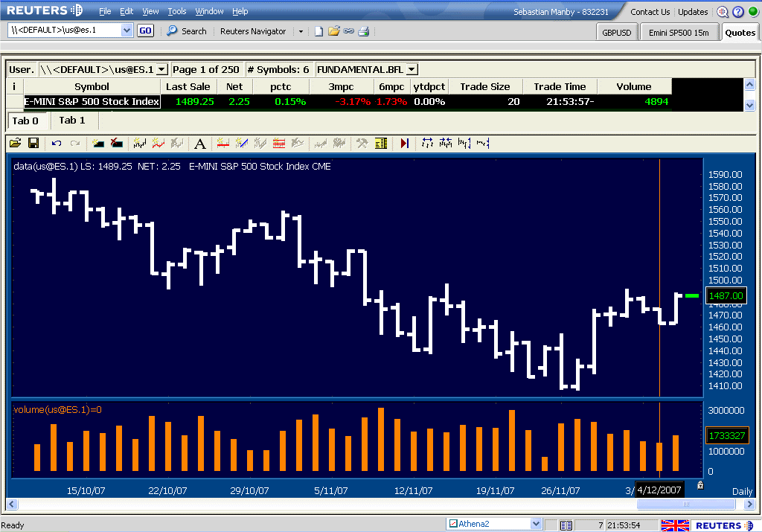This screenshot has width=762, height=532.
Task: Click the Last Sale column header
Action: (188, 86)
